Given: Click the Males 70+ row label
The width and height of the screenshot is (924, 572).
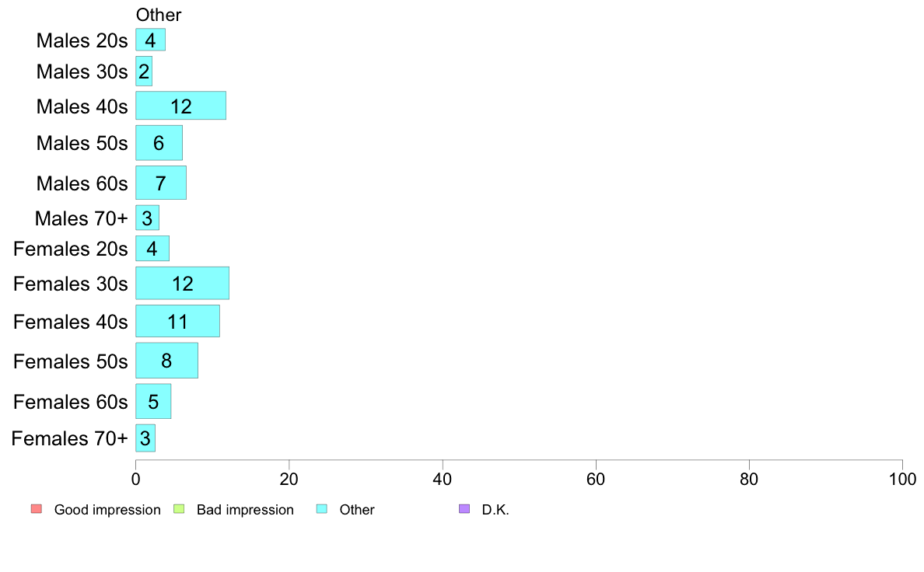Looking at the screenshot, I should point(81,218).
